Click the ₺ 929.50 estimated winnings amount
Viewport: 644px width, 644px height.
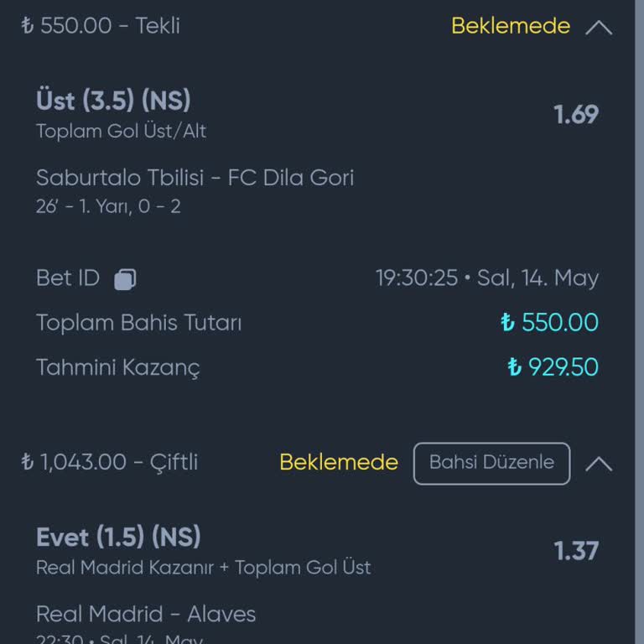[x=553, y=367]
